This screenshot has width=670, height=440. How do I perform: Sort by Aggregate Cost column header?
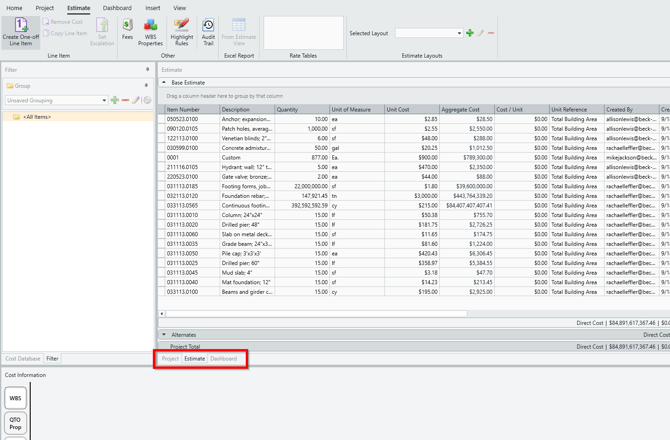point(467,109)
